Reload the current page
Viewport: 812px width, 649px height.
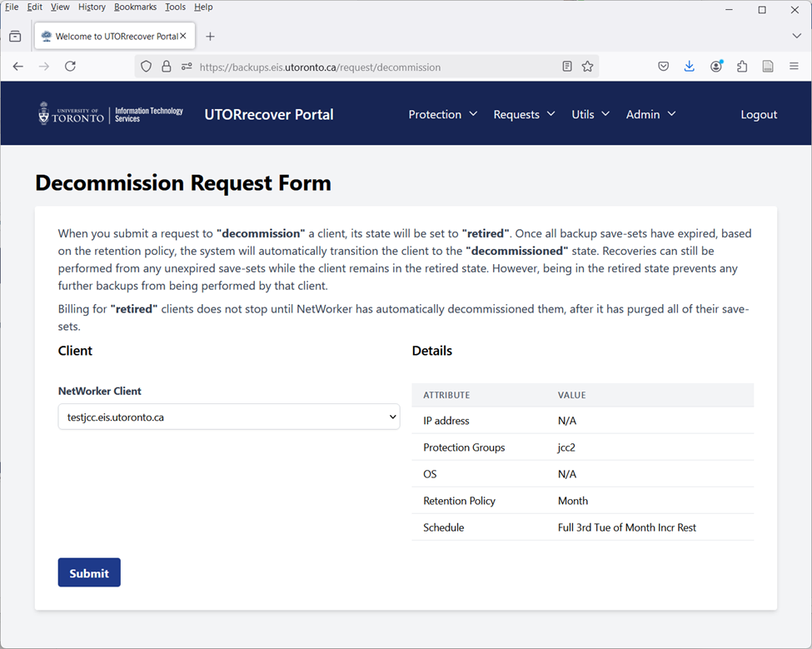tap(71, 67)
